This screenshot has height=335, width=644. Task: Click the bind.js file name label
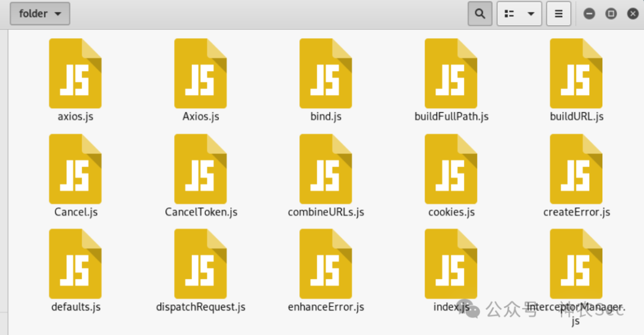point(326,116)
